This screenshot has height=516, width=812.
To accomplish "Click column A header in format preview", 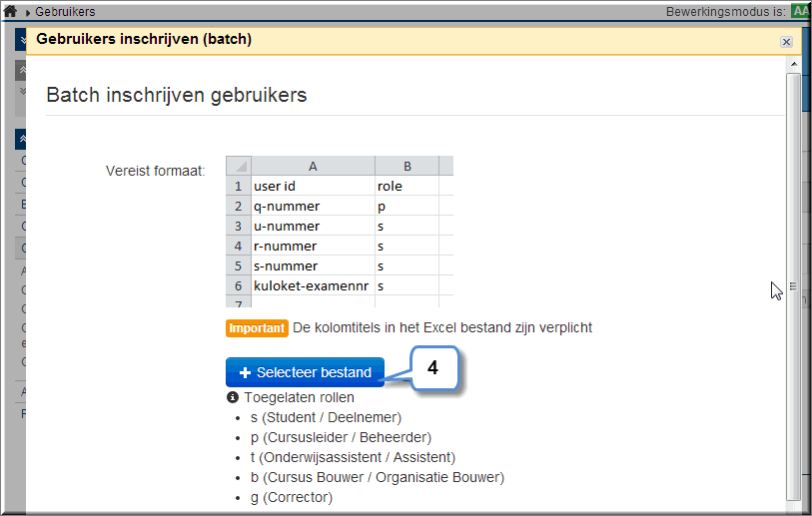I will tap(313, 166).
